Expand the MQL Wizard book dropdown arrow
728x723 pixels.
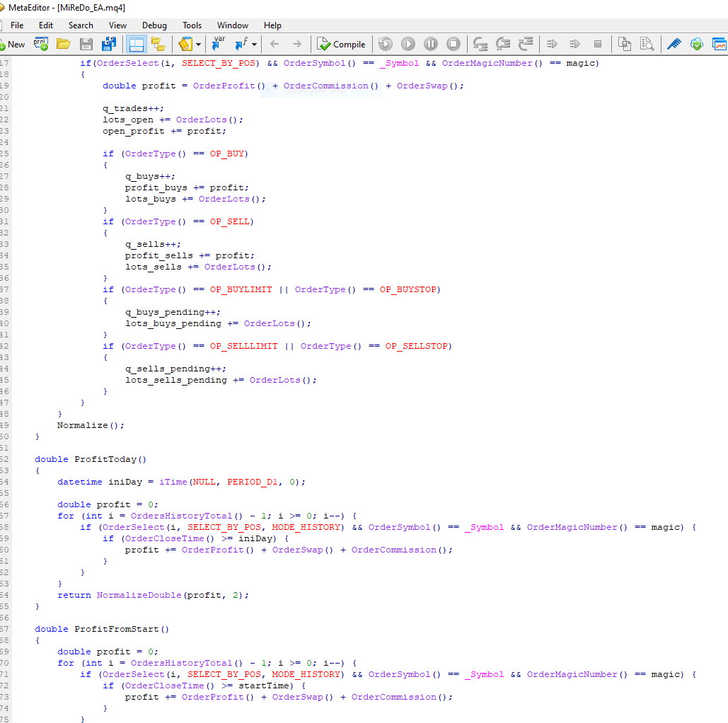[x=199, y=45]
